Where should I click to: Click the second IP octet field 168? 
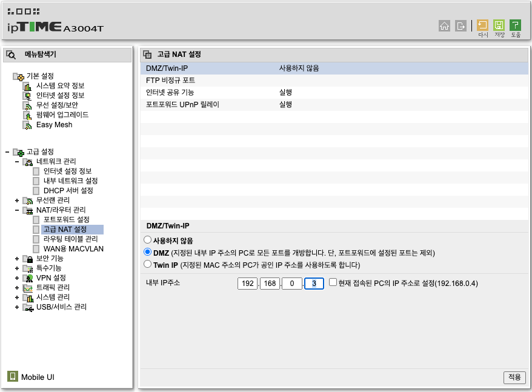(270, 284)
